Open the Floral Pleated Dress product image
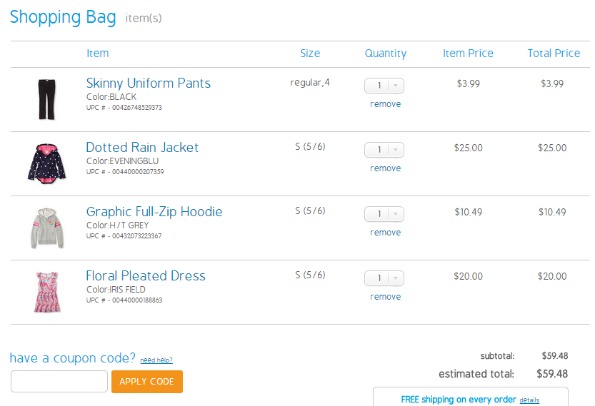 click(x=47, y=292)
